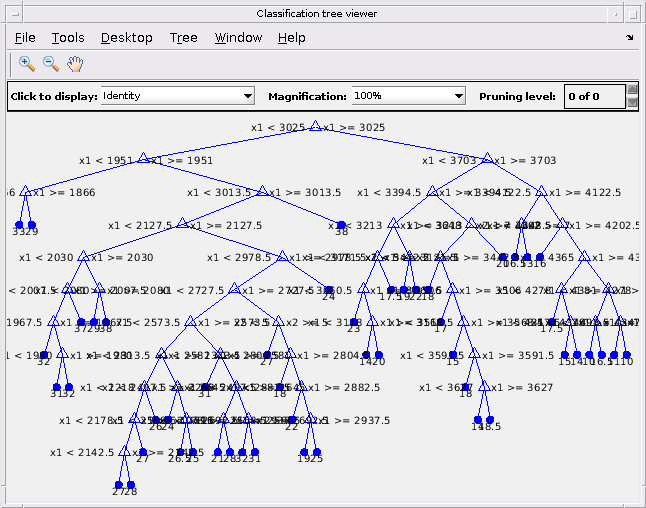
Task: Click the branch node x1 < 2727.5 triangle
Action: (234, 288)
